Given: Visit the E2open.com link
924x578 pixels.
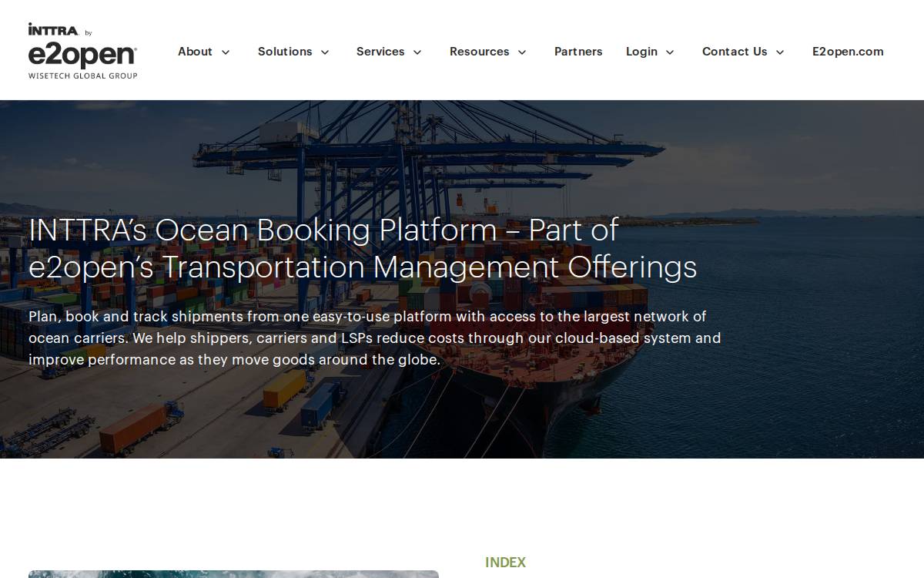Looking at the screenshot, I should (848, 52).
